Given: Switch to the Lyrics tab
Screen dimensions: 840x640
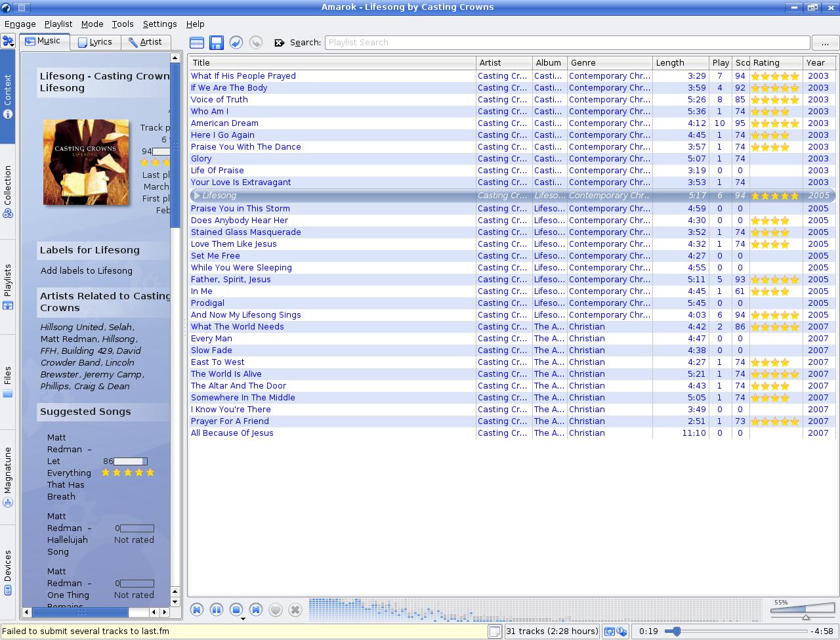Looking at the screenshot, I should 95,42.
